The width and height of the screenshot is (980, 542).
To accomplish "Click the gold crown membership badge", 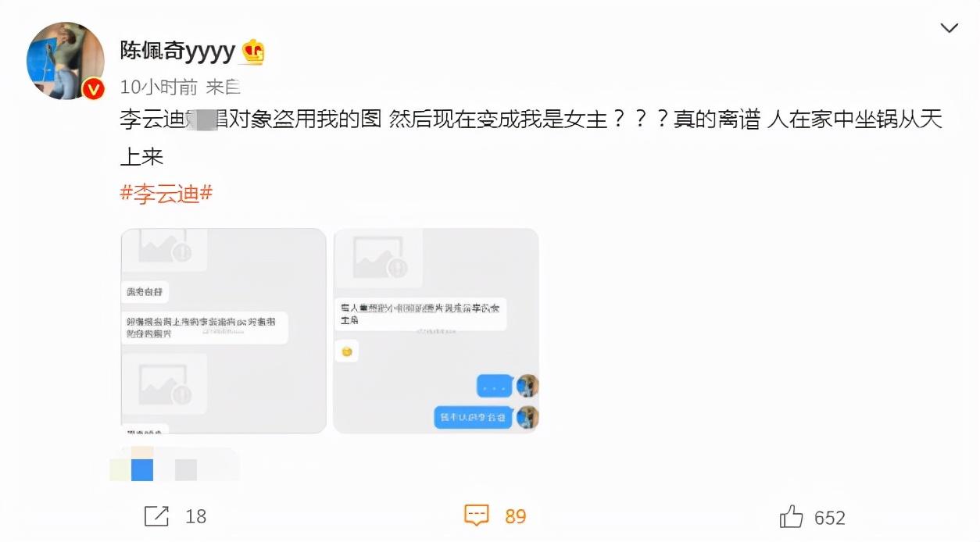I will [253, 52].
